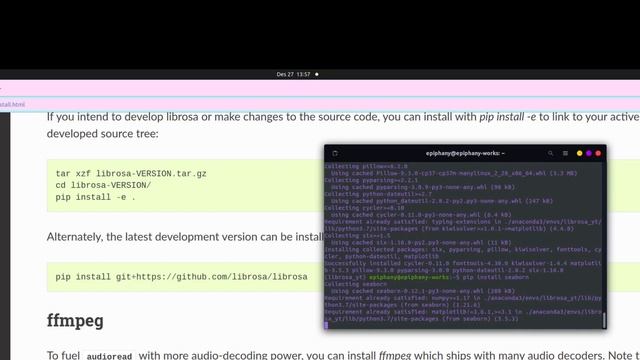Click the 'audioread' inline code word
The height and width of the screenshot is (360, 640).
click(x=109, y=356)
